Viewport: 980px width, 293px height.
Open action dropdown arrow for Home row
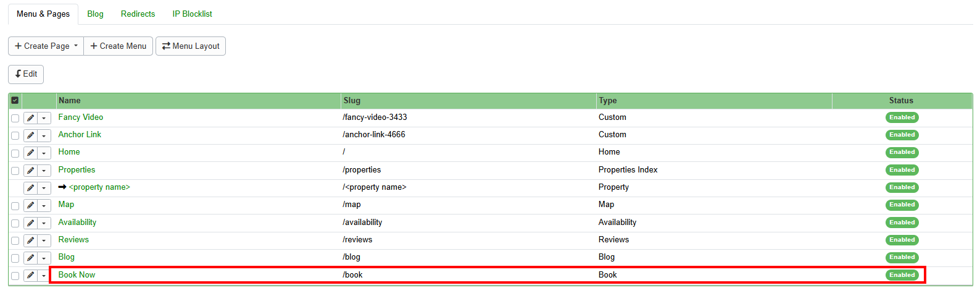coord(44,153)
